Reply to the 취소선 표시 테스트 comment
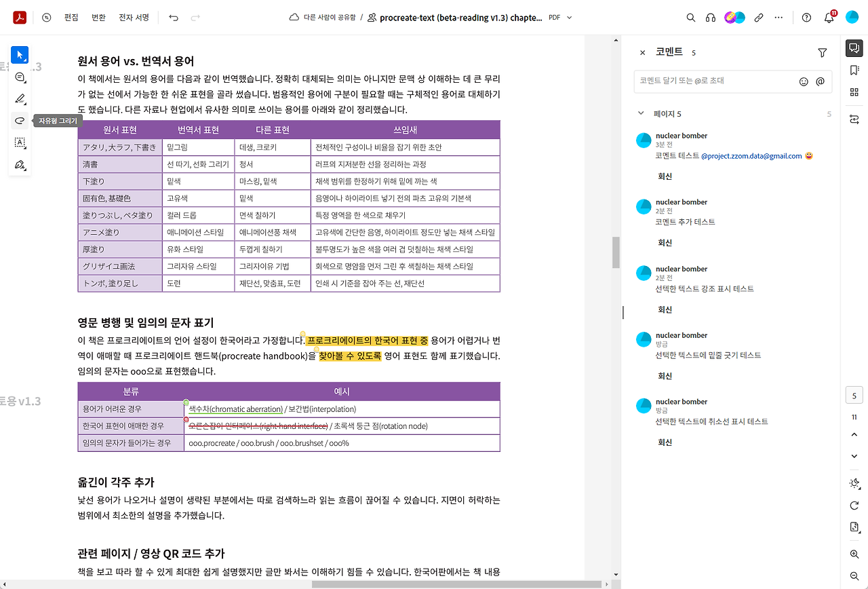The width and height of the screenshot is (868, 589). coord(665,442)
